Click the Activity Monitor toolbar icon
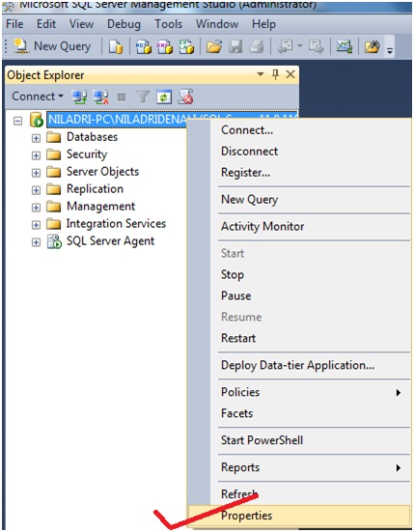Screen dimensions: 414x532 pyautogui.click(x=345, y=46)
